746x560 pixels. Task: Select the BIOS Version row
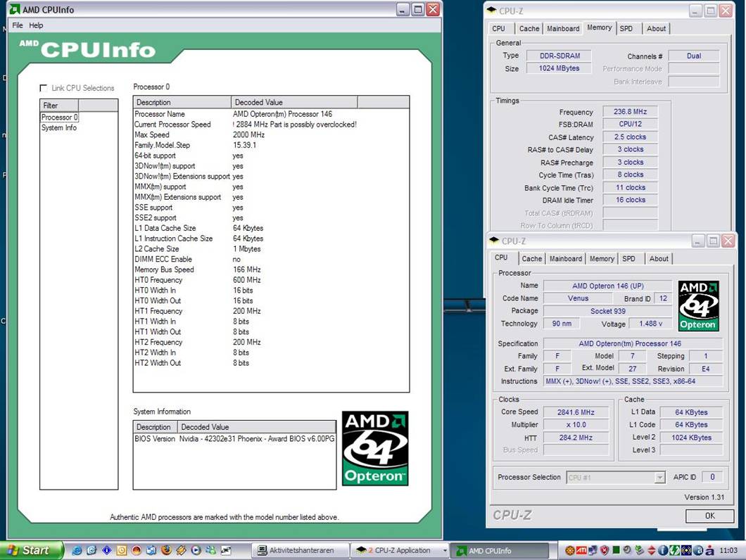coord(234,439)
